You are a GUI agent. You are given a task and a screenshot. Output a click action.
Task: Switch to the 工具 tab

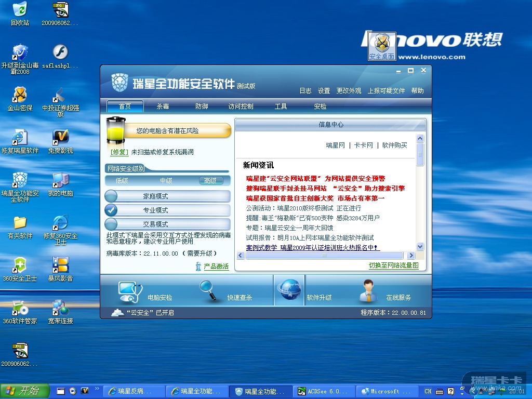[x=281, y=106]
